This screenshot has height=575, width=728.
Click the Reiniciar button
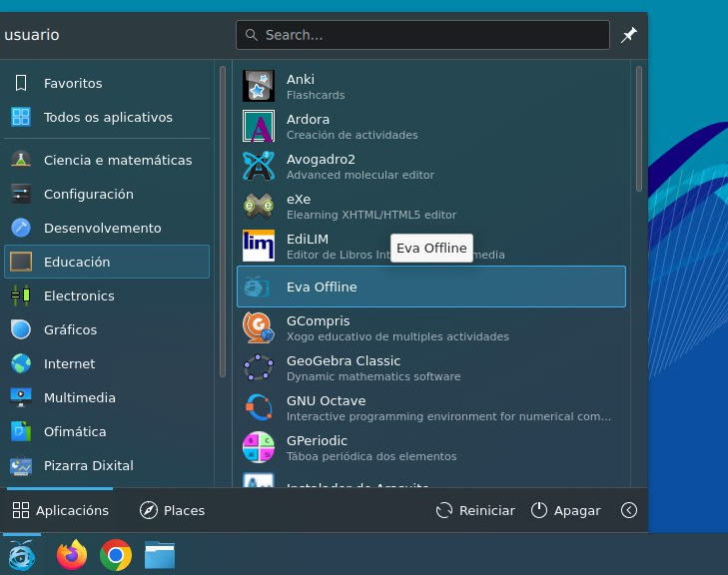pyautogui.click(x=475, y=510)
